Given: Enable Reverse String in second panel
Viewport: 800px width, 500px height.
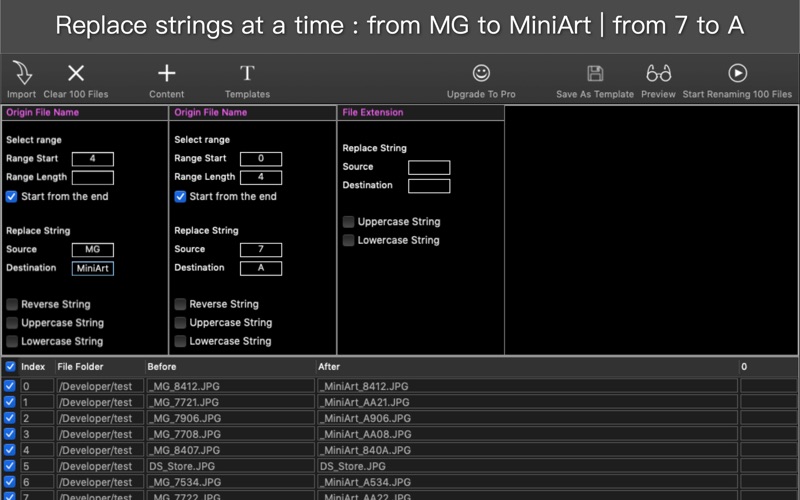Looking at the screenshot, I should pos(180,304).
